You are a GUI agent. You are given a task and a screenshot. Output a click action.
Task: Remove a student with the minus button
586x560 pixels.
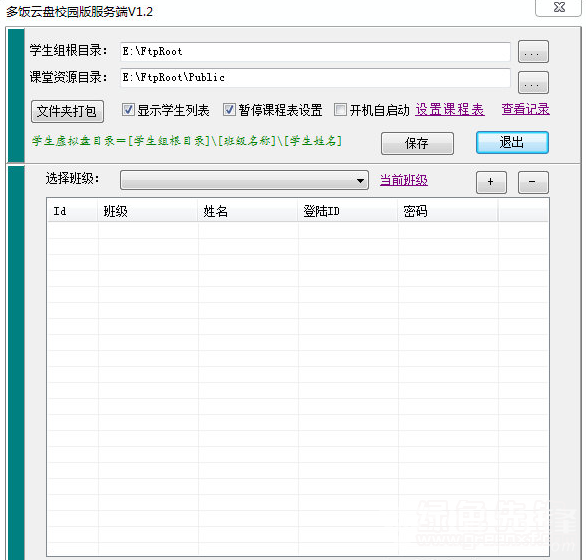[x=533, y=182]
